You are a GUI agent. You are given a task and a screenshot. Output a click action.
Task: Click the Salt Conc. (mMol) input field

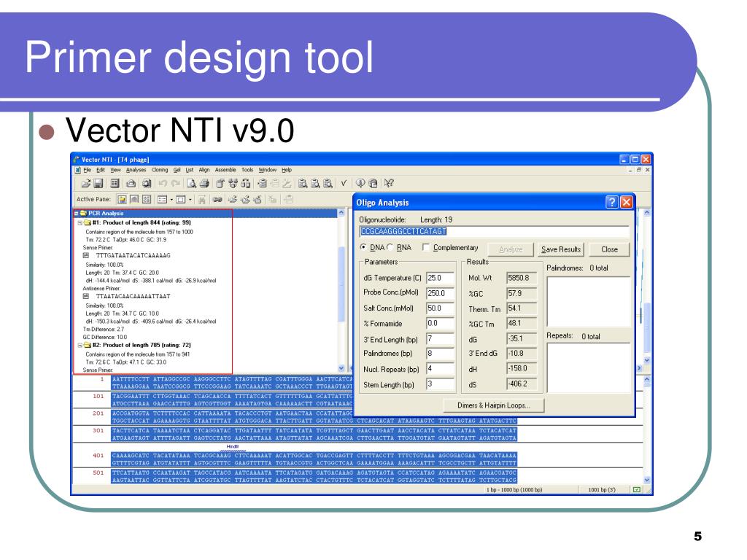click(440, 308)
